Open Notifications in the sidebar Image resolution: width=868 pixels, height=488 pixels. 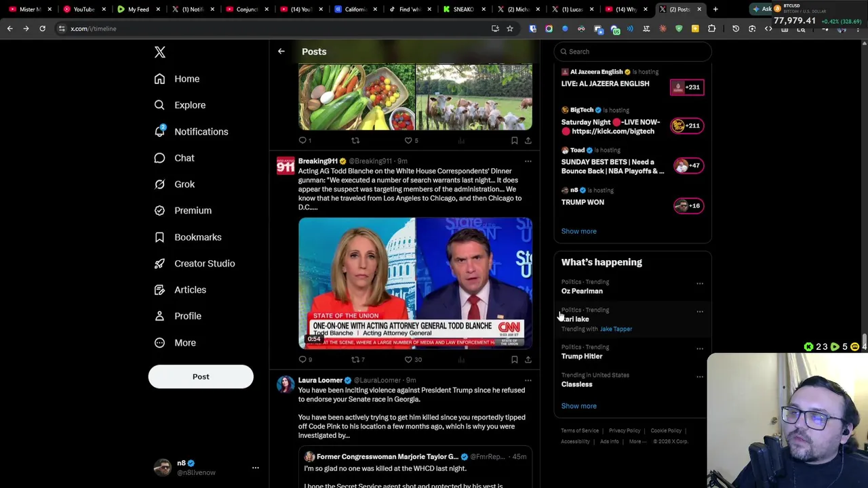(x=191, y=131)
